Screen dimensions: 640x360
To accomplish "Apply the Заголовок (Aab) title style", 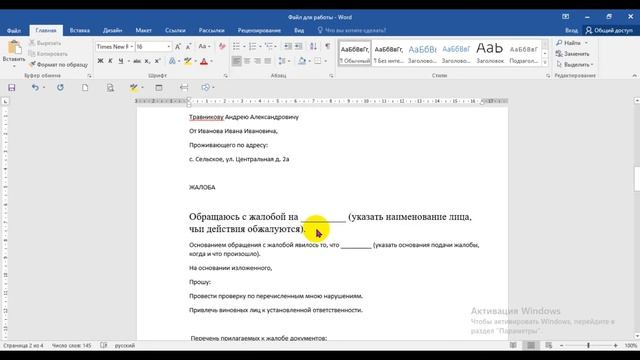I will tap(490, 53).
